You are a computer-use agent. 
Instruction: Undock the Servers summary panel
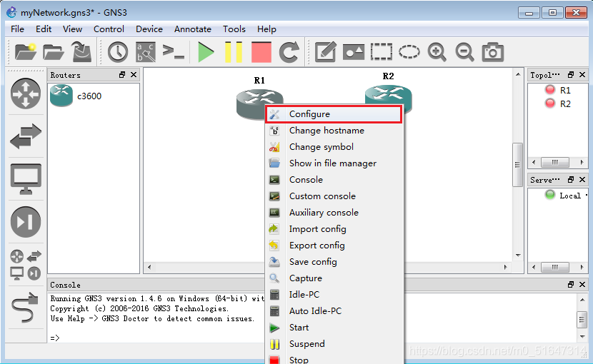571,180
